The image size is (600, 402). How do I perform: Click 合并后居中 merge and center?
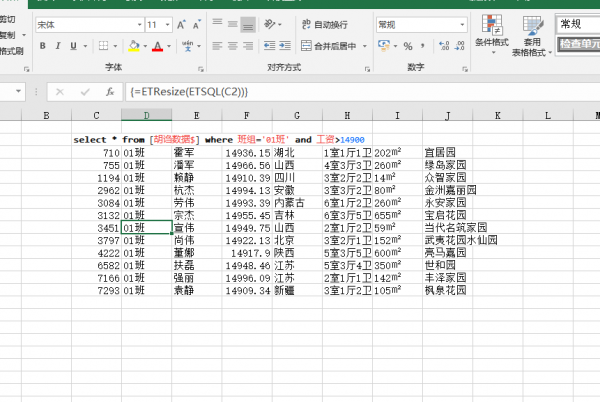329,46
